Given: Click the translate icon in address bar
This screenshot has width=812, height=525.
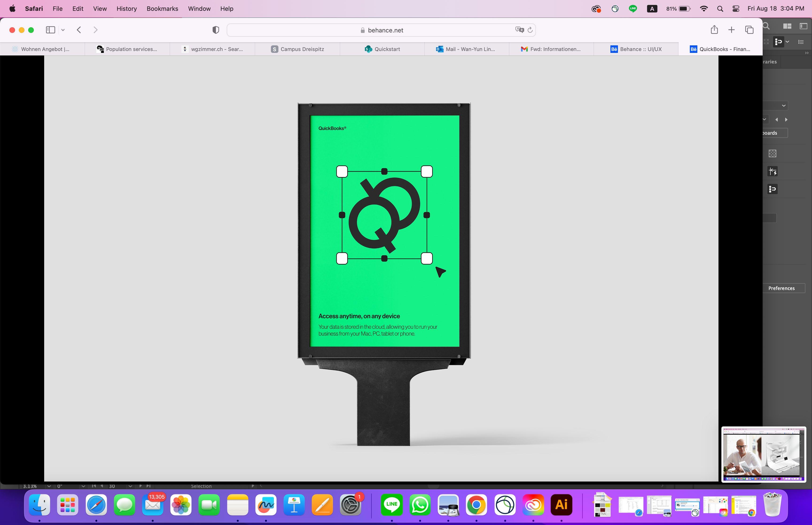Looking at the screenshot, I should (519, 30).
